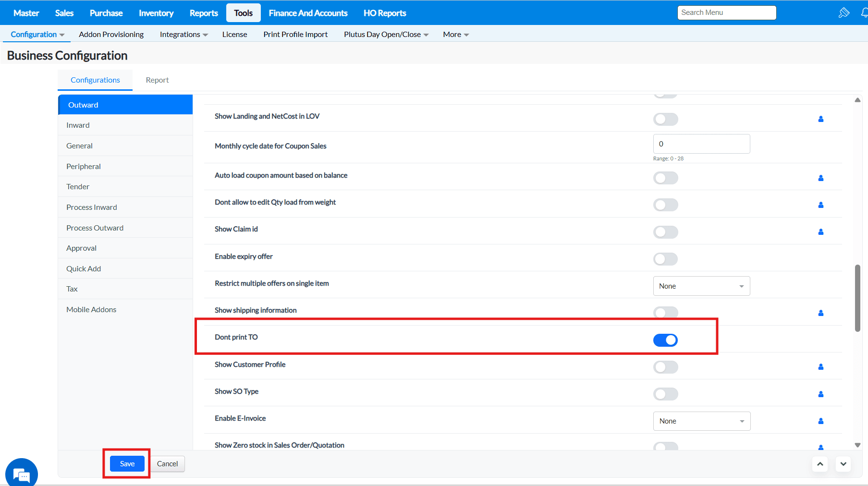Viewport: 868px width, 486px height.
Task: Open Finance And Accounts menu
Action: tap(308, 13)
